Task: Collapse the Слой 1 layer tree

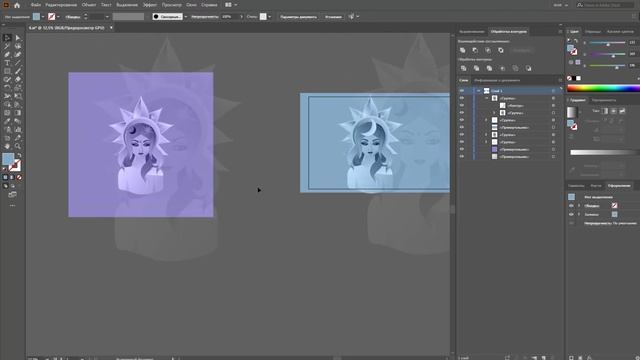Action: [478, 91]
